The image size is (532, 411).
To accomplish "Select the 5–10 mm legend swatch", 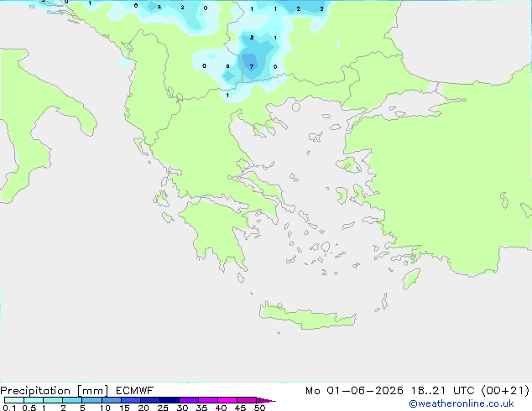I will (x=91, y=400).
